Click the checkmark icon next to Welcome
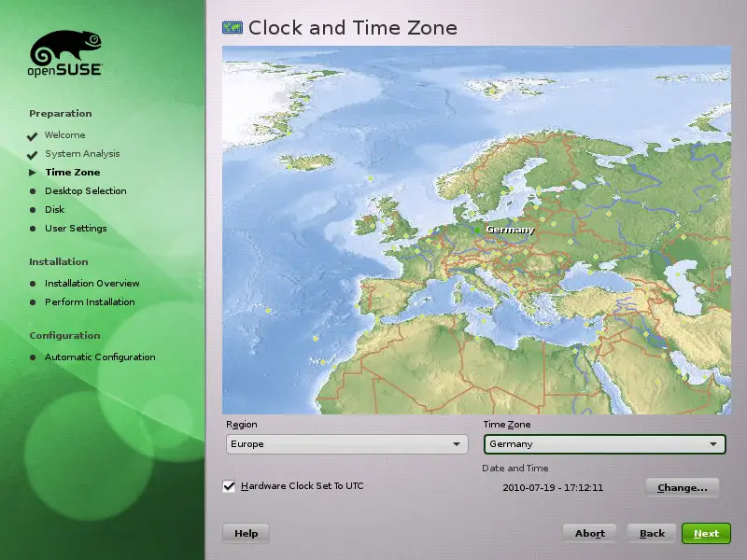 (33, 136)
